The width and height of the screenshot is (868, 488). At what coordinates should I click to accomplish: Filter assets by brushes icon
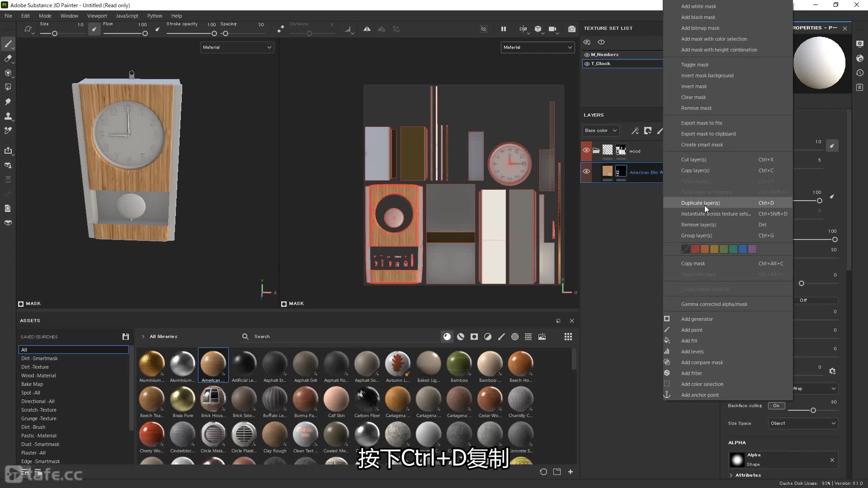[501, 337]
